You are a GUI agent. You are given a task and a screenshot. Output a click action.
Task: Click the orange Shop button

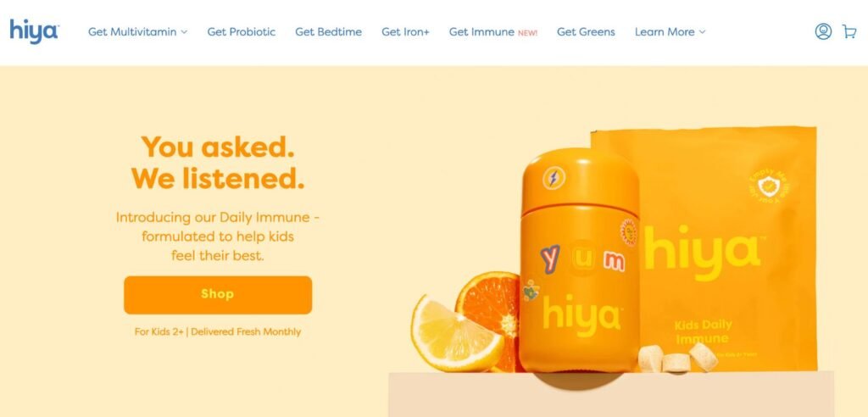218,295
